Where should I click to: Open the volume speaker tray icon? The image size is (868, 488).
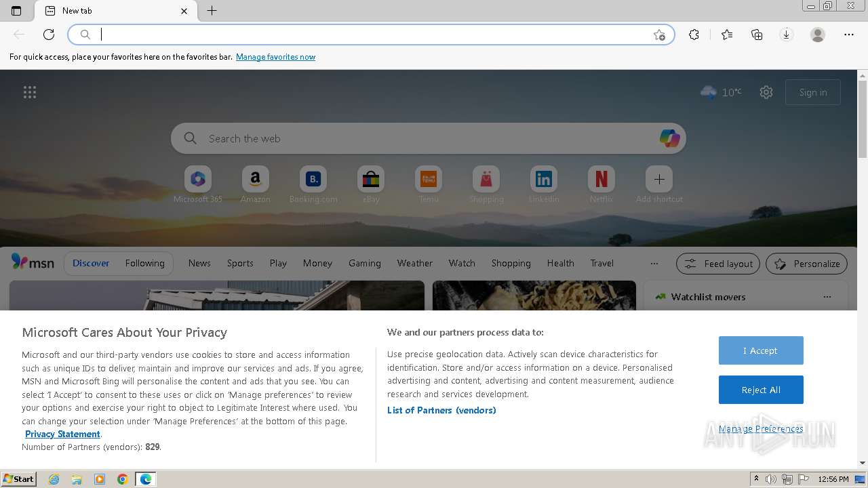771,479
